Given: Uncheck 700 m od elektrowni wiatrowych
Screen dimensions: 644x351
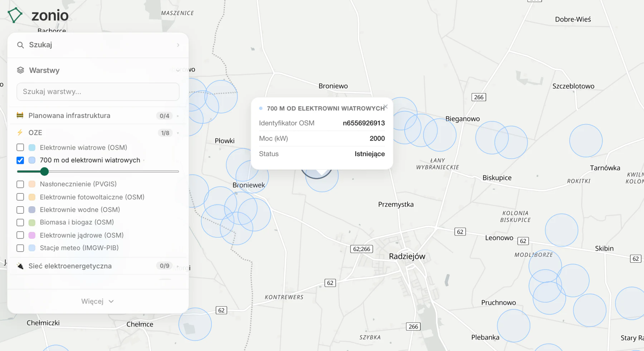Looking at the screenshot, I should (20, 160).
